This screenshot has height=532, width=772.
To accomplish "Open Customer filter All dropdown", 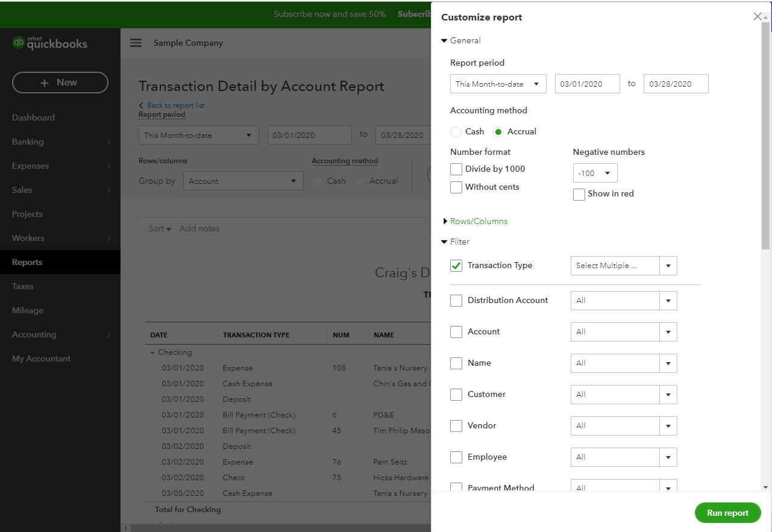I will [624, 395].
